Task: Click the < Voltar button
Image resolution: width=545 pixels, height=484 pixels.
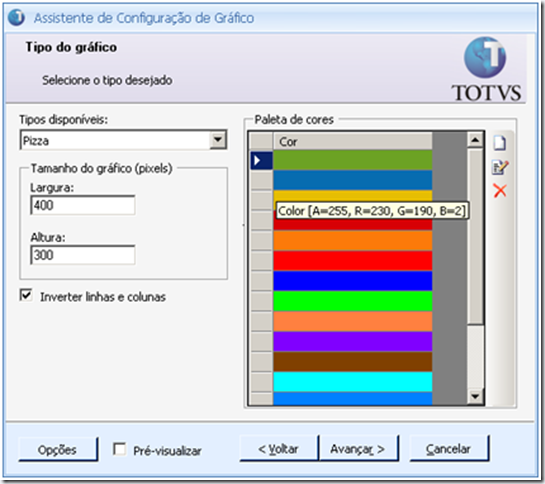Action: pyautogui.click(x=279, y=449)
